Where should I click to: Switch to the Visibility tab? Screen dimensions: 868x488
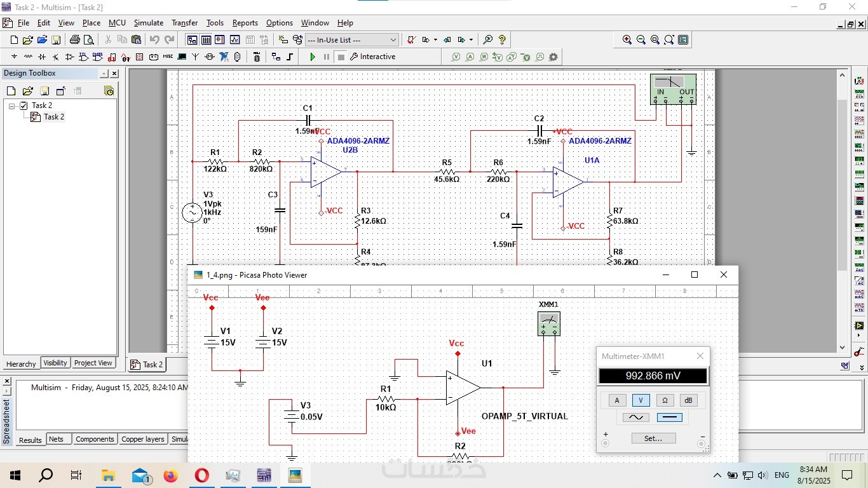point(55,363)
